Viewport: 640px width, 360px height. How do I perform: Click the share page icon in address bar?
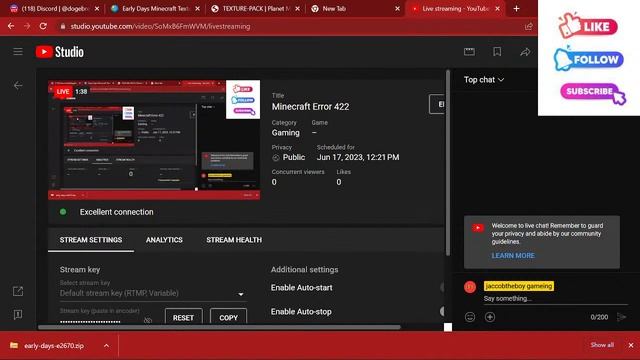click(x=529, y=27)
